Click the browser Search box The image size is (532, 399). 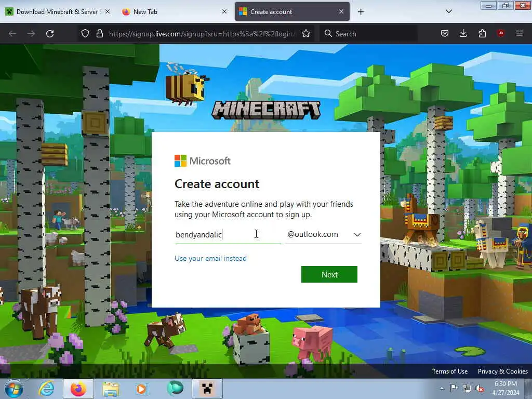[368, 34]
